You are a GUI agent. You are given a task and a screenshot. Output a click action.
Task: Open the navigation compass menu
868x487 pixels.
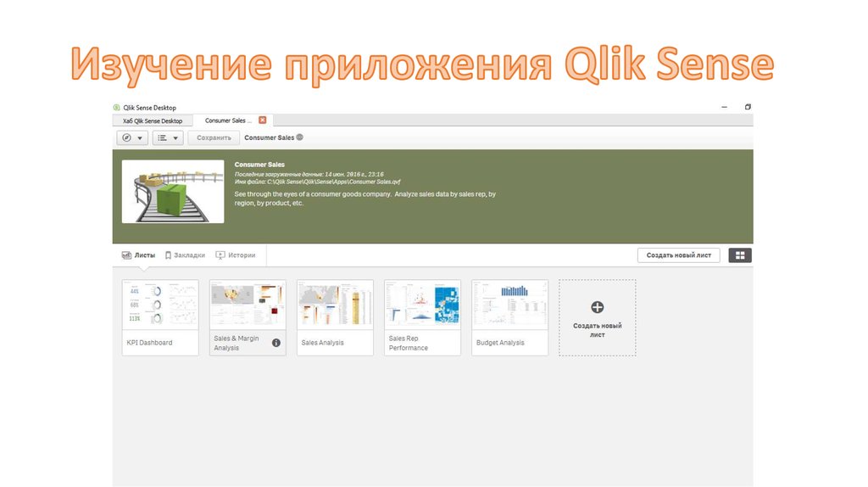[131, 138]
